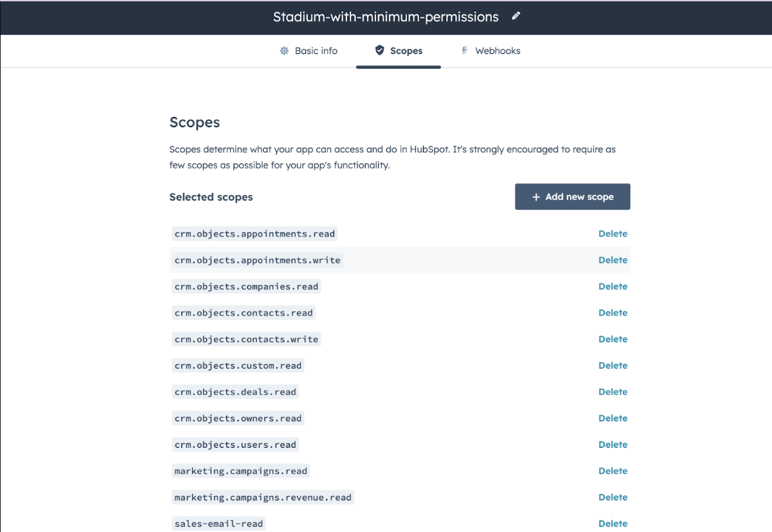
Task: Click the plus icon in Add new scope
Action: tap(536, 197)
